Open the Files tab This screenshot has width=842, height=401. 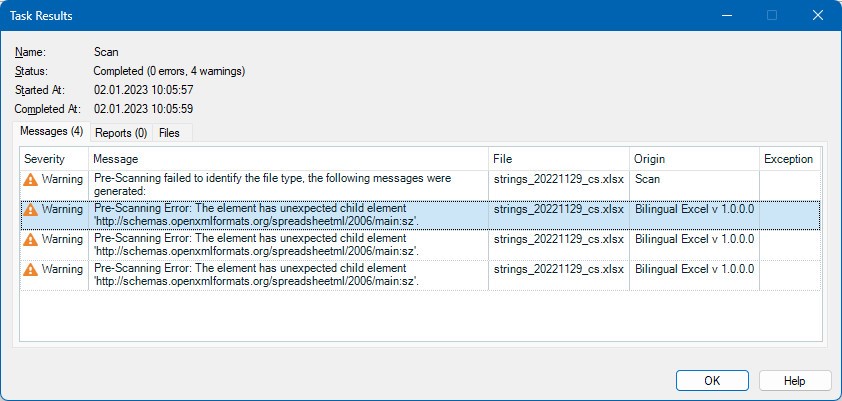click(x=170, y=133)
